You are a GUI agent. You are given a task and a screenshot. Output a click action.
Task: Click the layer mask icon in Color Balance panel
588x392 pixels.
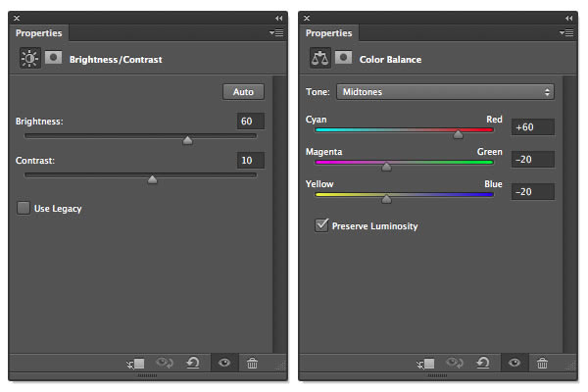tap(343, 58)
